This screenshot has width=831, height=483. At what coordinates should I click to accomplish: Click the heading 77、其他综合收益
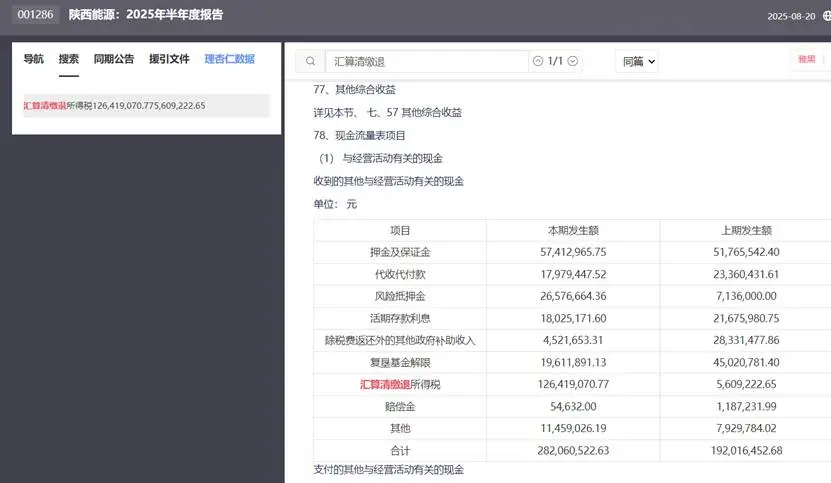click(x=355, y=89)
